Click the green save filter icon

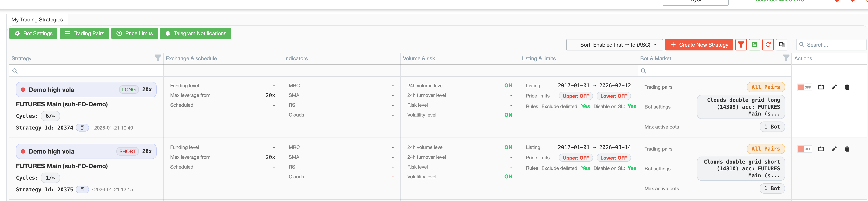point(754,44)
